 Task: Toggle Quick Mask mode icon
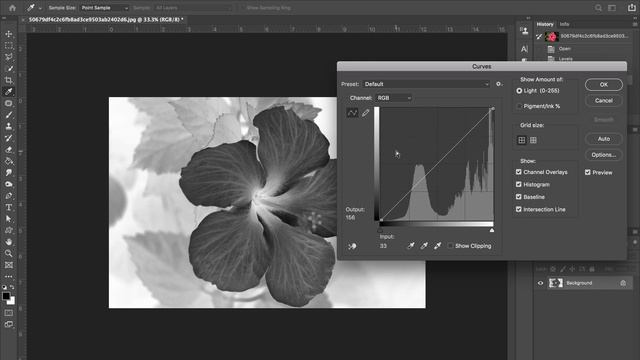(9, 313)
